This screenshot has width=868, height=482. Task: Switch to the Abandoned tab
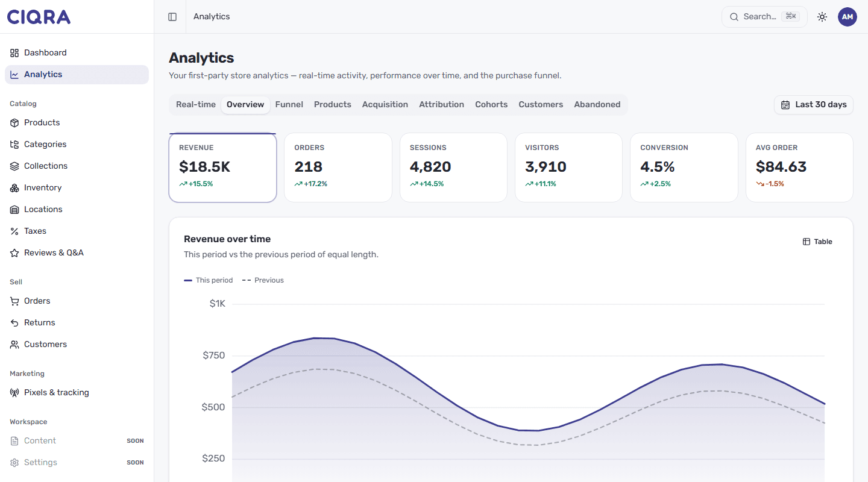(597, 105)
